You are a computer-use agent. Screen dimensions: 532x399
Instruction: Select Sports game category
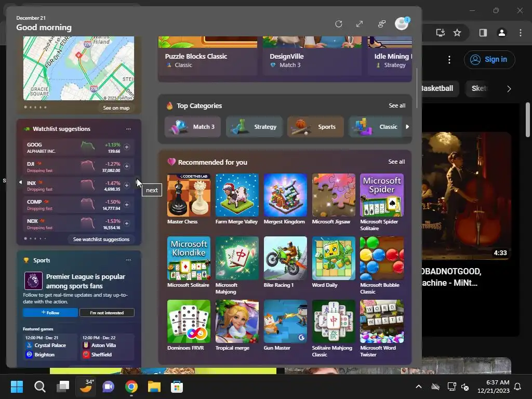(315, 127)
